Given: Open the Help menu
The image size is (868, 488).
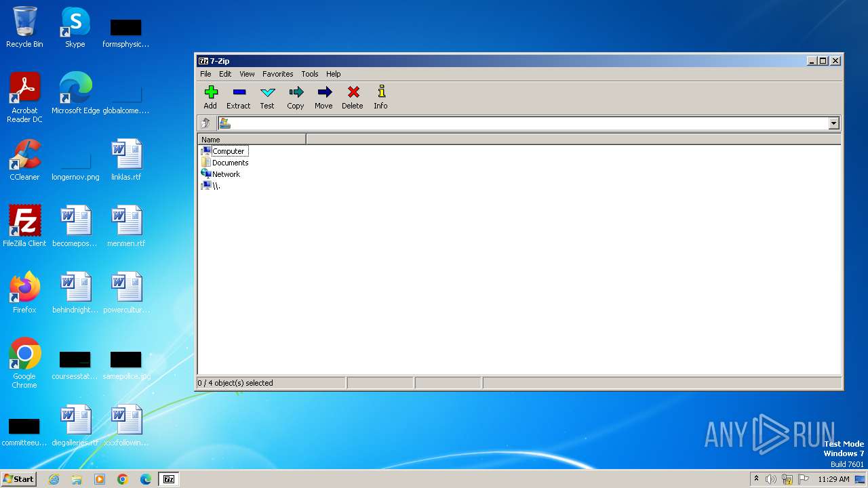Looking at the screenshot, I should (x=334, y=74).
